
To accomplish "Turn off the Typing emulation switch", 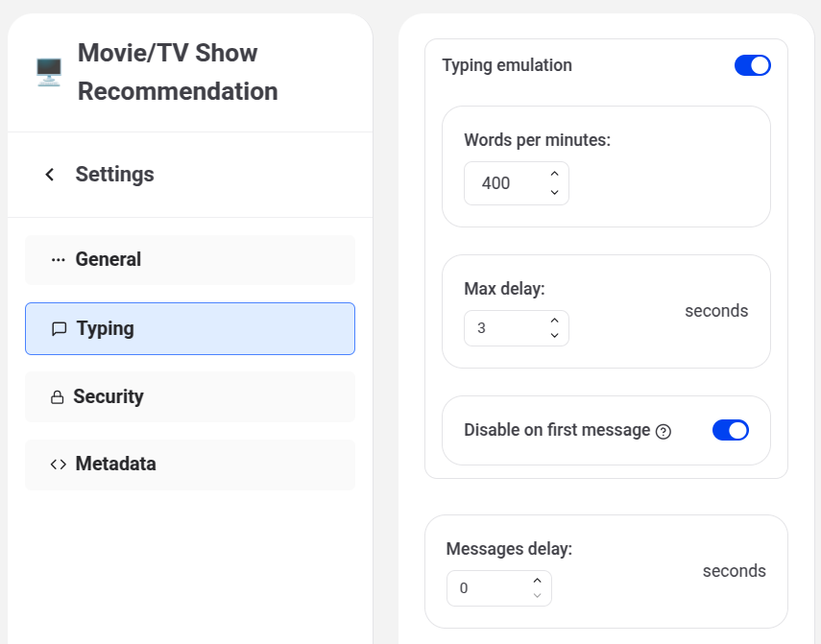I will click(x=752, y=65).
